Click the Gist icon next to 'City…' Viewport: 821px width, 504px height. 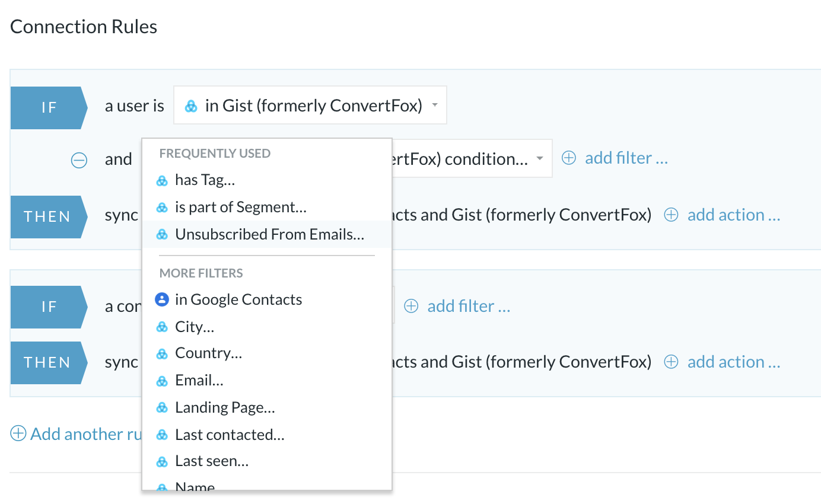tap(161, 327)
